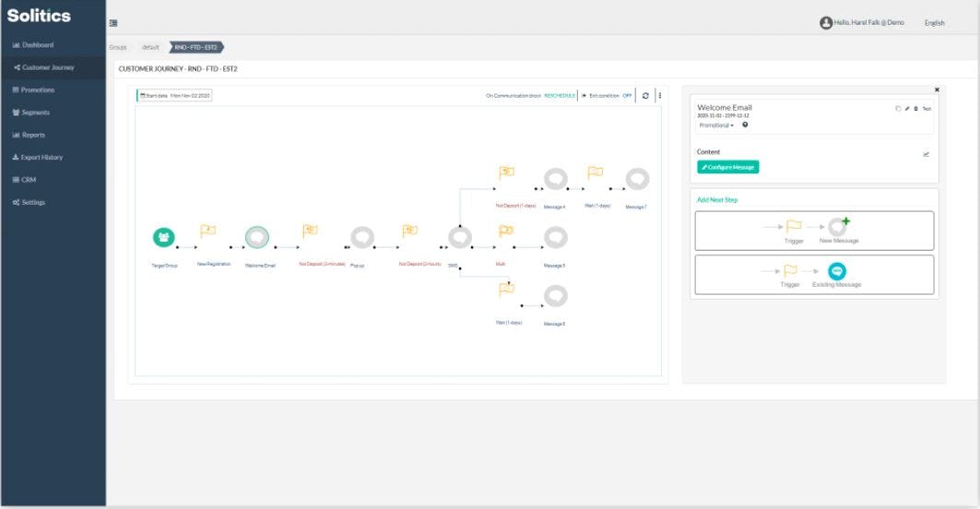The image size is (980, 509).
Task: Open Settings in the sidebar
Action: click(29, 203)
